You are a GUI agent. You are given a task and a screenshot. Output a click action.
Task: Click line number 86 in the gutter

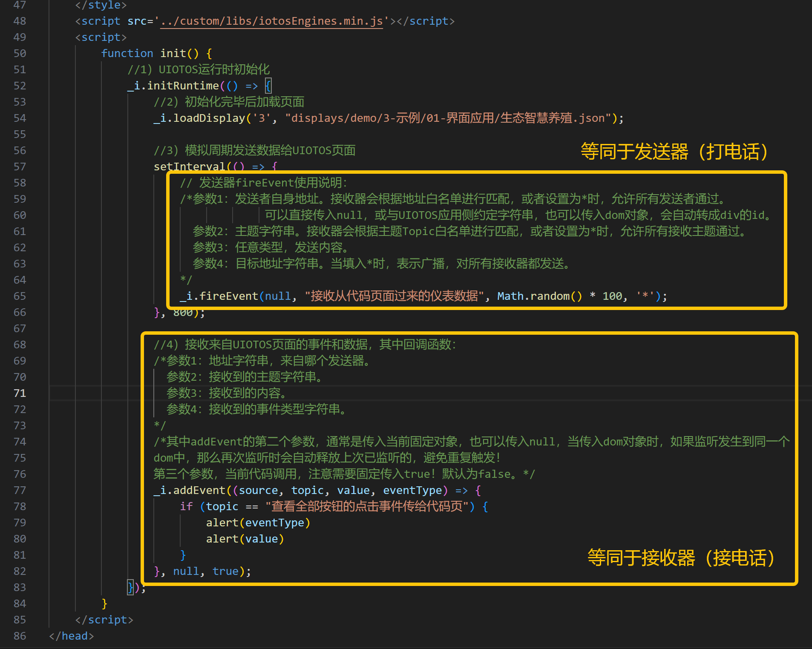(x=20, y=636)
